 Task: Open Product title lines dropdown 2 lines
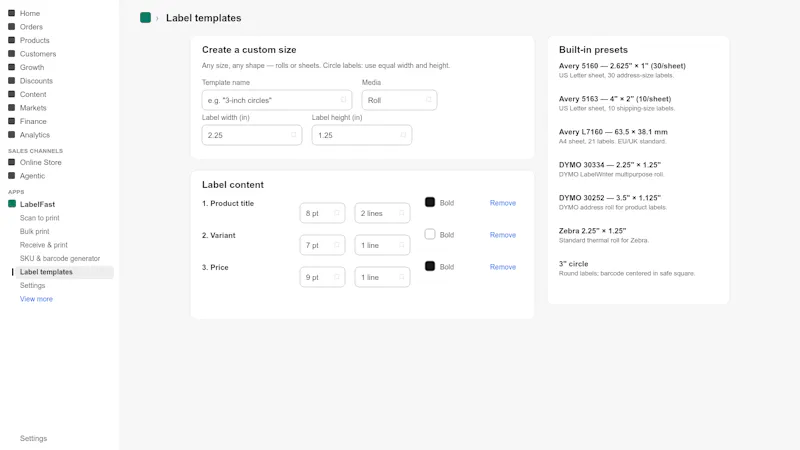(382, 213)
